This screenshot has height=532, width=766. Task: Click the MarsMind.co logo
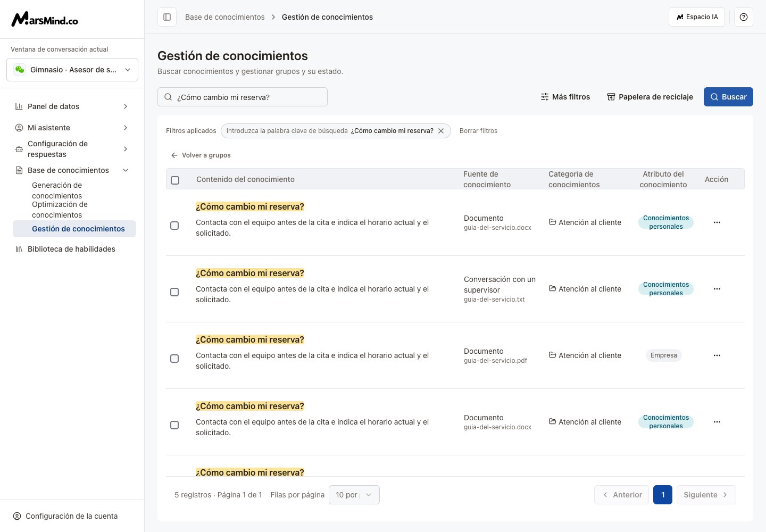point(45,20)
